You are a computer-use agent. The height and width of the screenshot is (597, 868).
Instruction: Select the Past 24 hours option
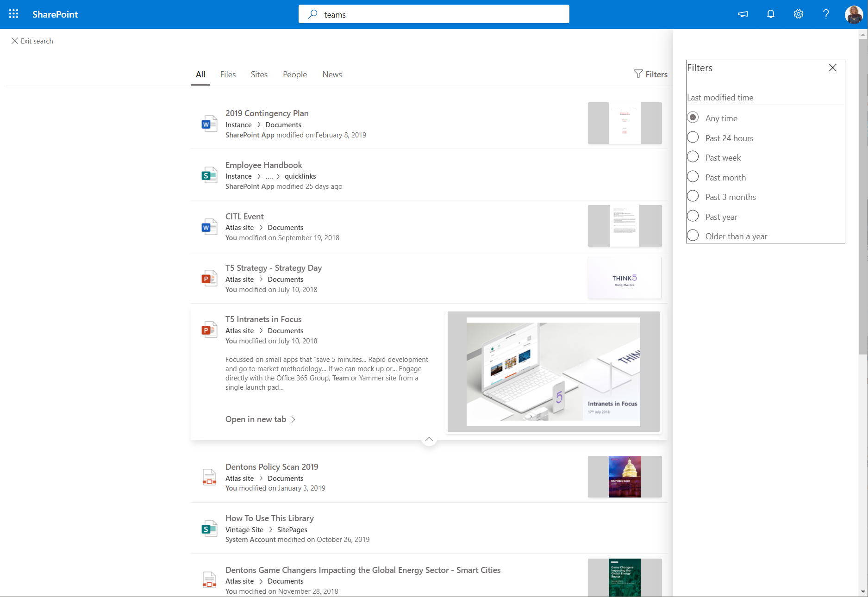tap(693, 138)
